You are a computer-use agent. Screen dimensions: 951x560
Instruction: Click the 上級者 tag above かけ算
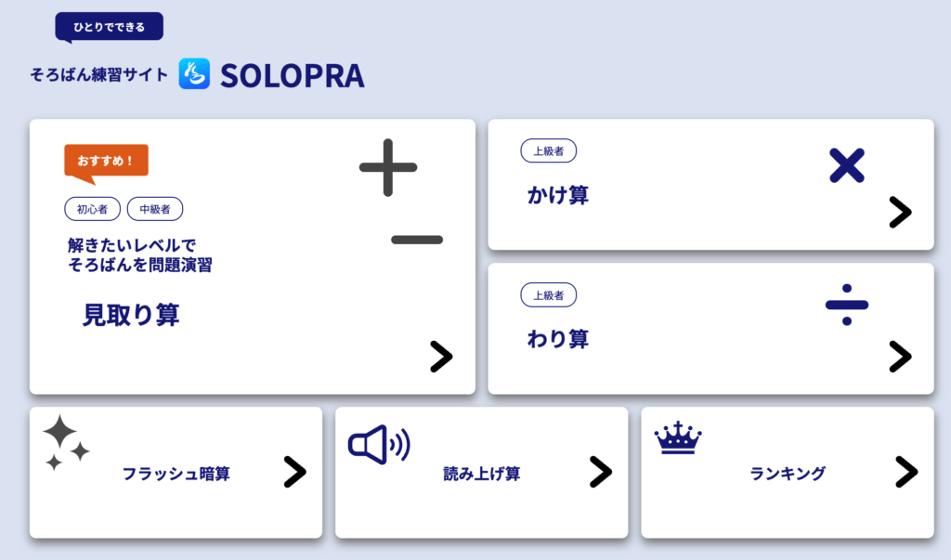(x=548, y=150)
